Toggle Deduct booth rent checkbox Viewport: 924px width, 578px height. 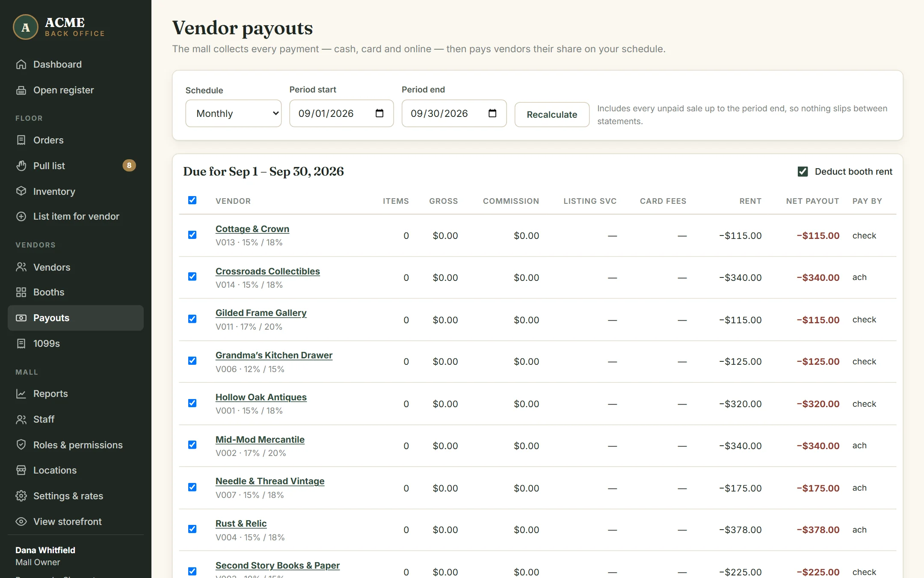coord(803,172)
